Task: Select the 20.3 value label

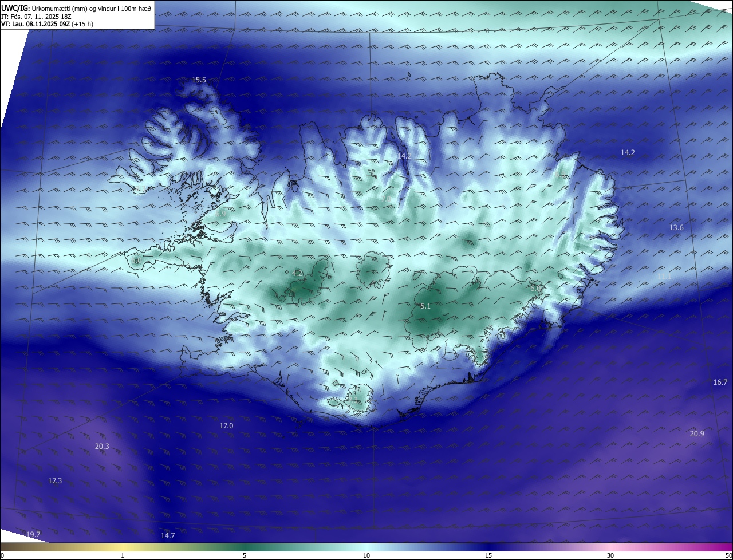Action: tap(102, 447)
